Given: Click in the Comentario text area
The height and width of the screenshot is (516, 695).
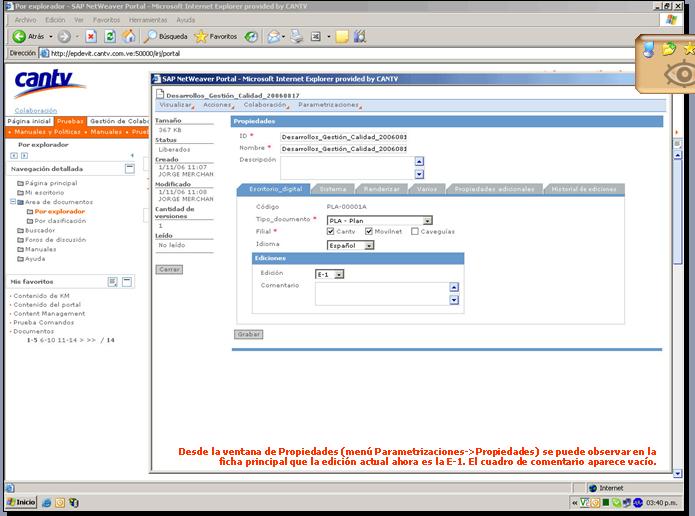Looking at the screenshot, I should pyautogui.click(x=382, y=293).
